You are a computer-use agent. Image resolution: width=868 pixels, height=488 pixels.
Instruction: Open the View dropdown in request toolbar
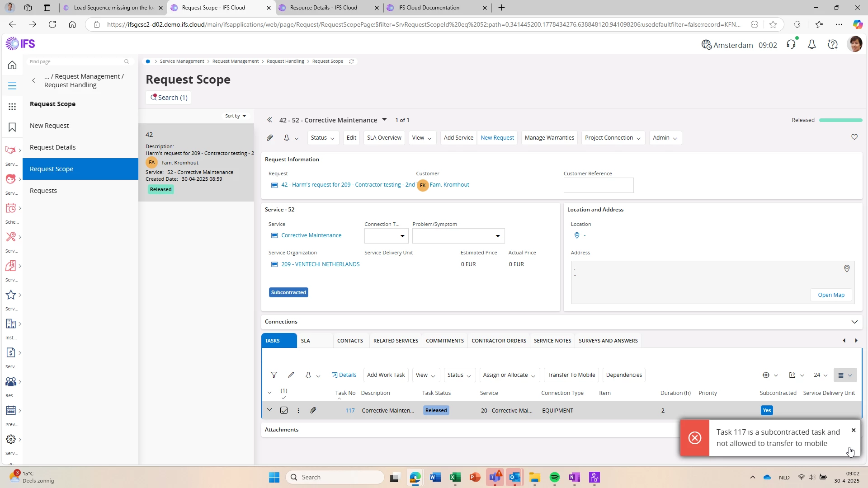click(422, 138)
